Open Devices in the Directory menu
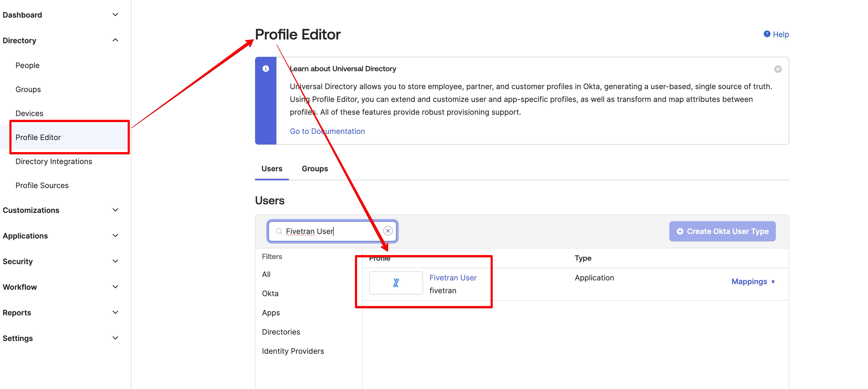Screen dimensions: 868x389 click(29, 113)
